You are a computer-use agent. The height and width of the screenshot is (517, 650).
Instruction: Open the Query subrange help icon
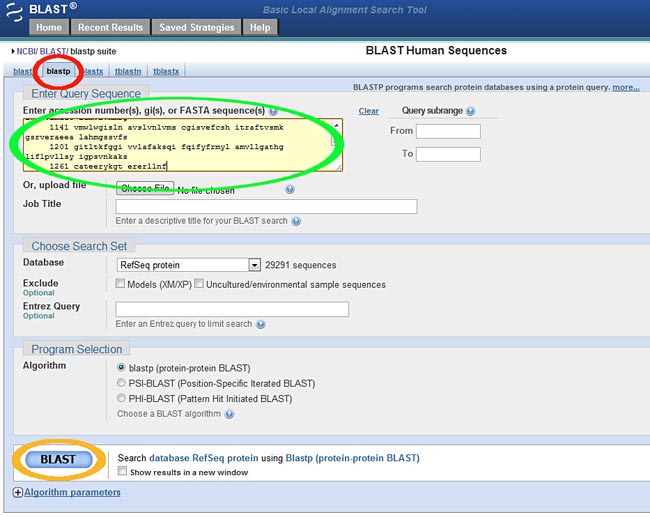coord(470,111)
